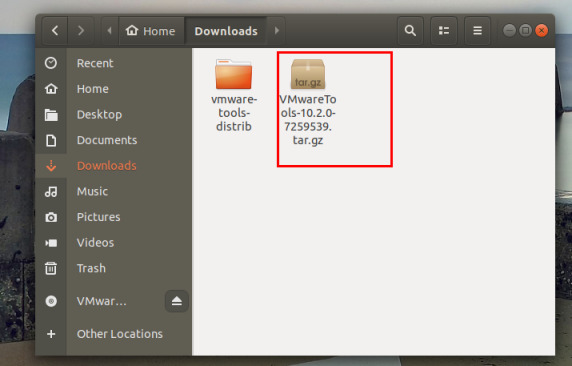
Task: Click the Desktop folder icon in sidebar
Action: click(x=51, y=115)
